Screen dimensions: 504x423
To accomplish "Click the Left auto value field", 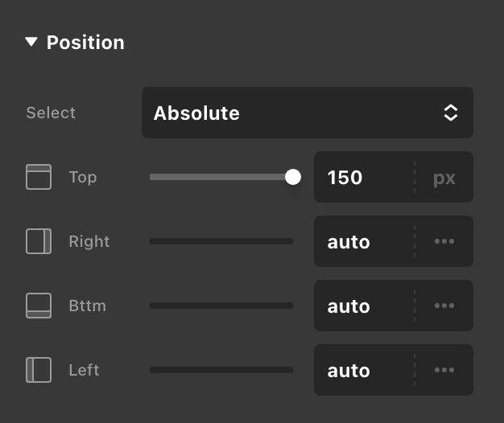I will coord(362,370).
